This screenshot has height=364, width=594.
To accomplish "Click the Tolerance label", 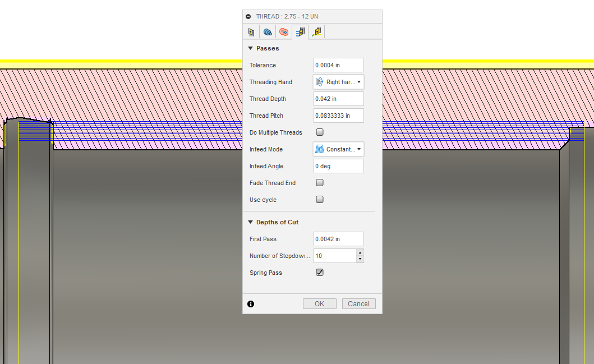I will pyautogui.click(x=263, y=65).
